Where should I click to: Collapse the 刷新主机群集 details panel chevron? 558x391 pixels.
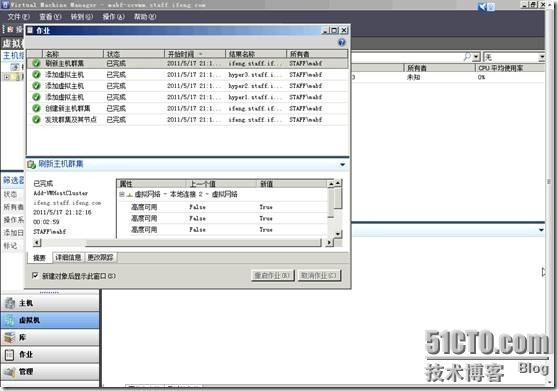[x=342, y=164]
